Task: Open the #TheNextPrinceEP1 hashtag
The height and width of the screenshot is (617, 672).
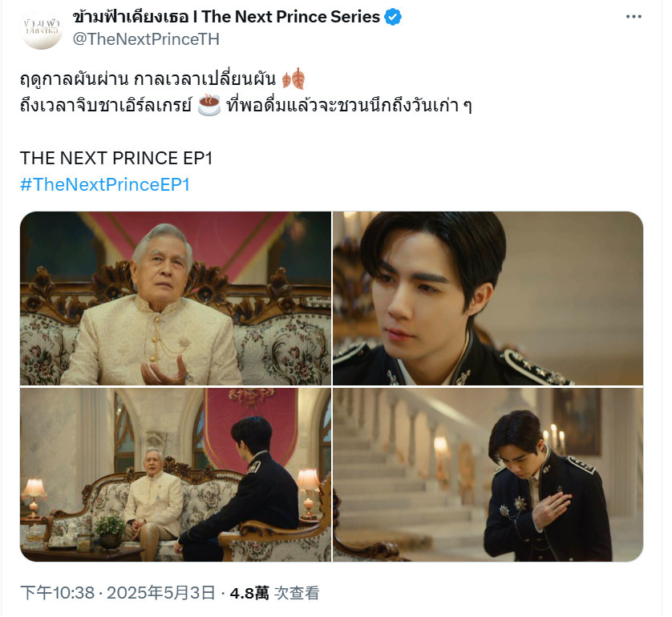Action: (105, 184)
